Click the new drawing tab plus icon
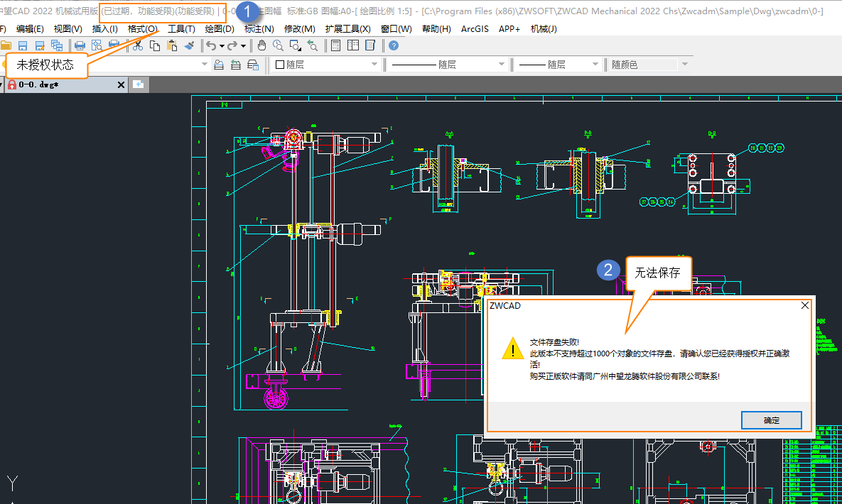Viewport: 842px width, 504px height. 139,84
